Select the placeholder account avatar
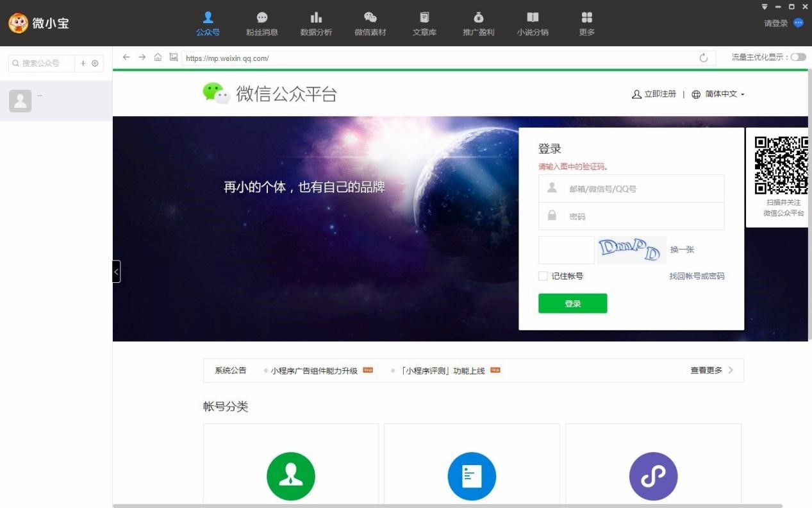The height and width of the screenshot is (508, 812). 20,101
